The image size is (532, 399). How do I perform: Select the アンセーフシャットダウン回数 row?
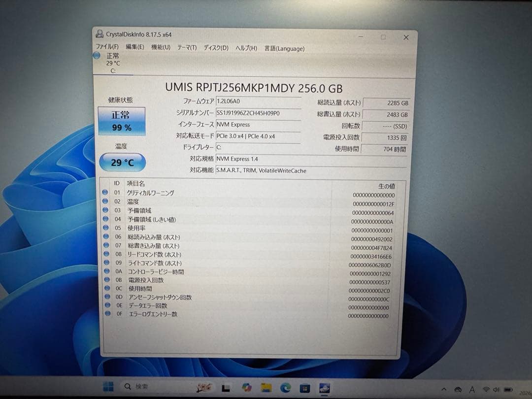pyautogui.click(x=250, y=298)
